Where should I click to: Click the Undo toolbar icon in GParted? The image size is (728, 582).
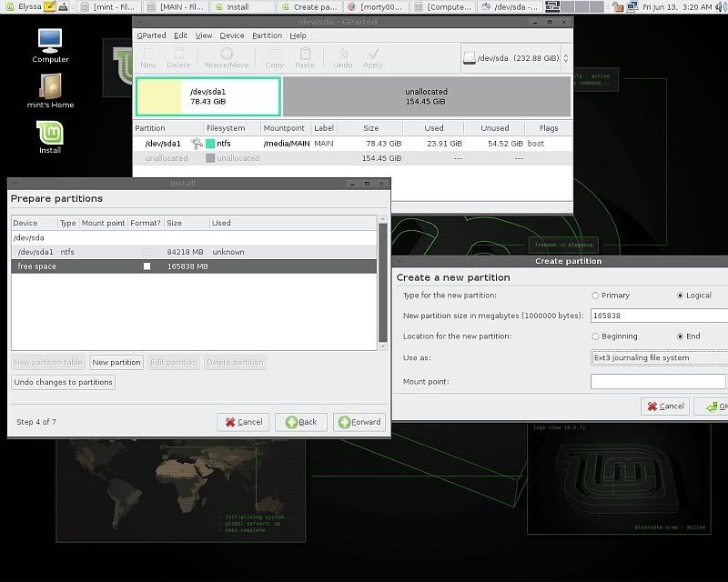click(343, 58)
